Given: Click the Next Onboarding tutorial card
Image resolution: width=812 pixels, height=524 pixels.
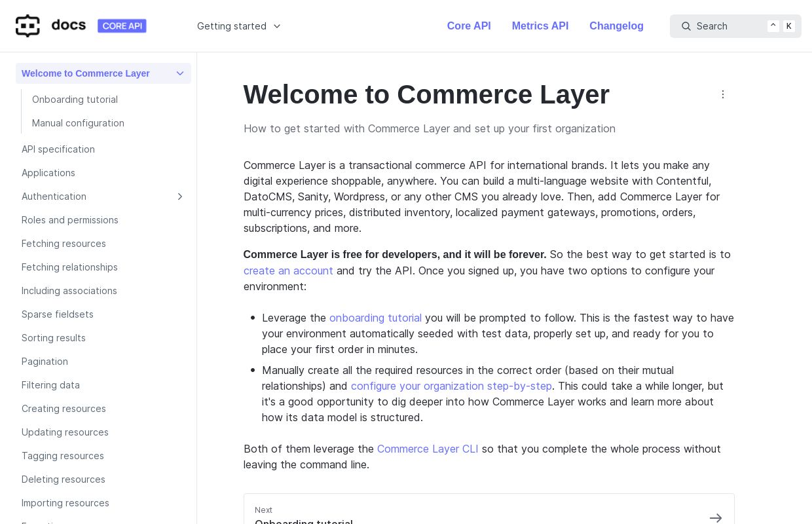Looking at the screenshot, I should 489,510.
